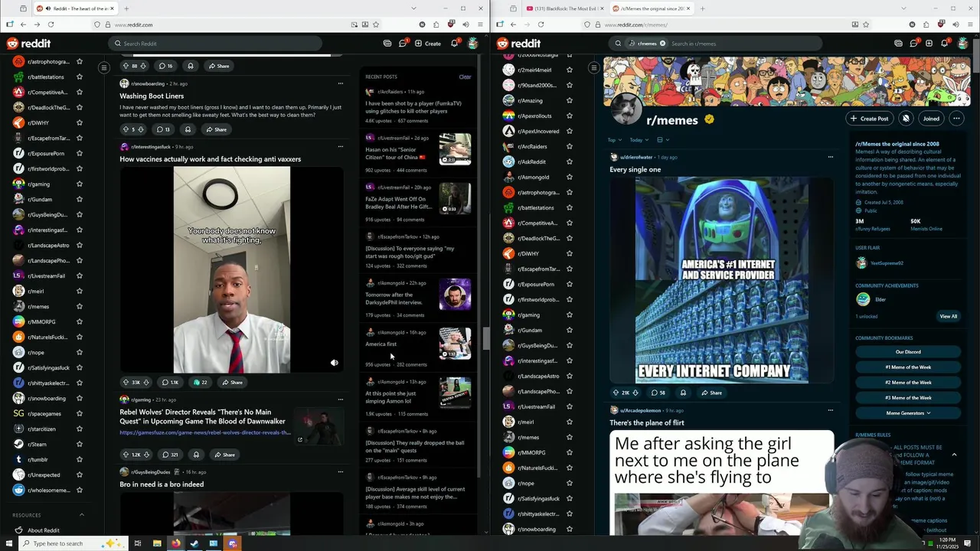Go back in right browser window
980x551 pixels.
(x=513, y=24)
